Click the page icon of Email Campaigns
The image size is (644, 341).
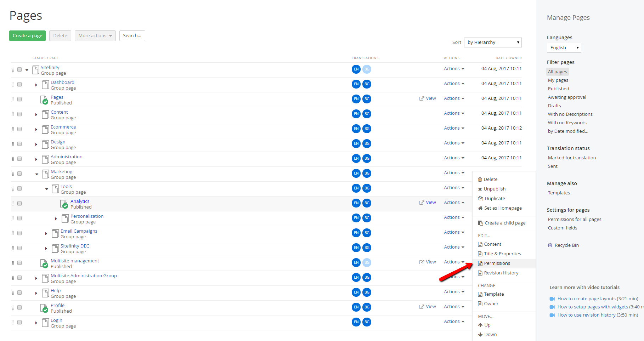click(55, 234)
